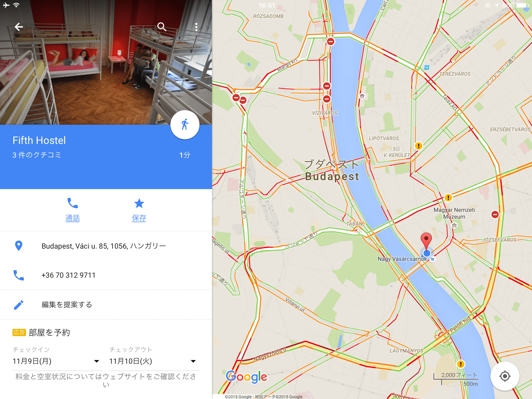Tap the Nagy Vásárcsarnok shopping icon
532x399 pixels.
[x=433, y=259]
